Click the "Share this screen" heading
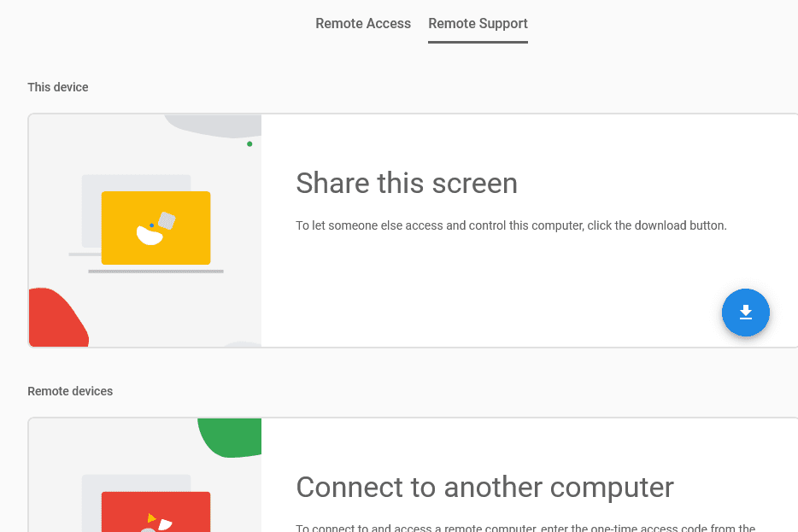The image size is (798, 532). [x=407, y=183]
